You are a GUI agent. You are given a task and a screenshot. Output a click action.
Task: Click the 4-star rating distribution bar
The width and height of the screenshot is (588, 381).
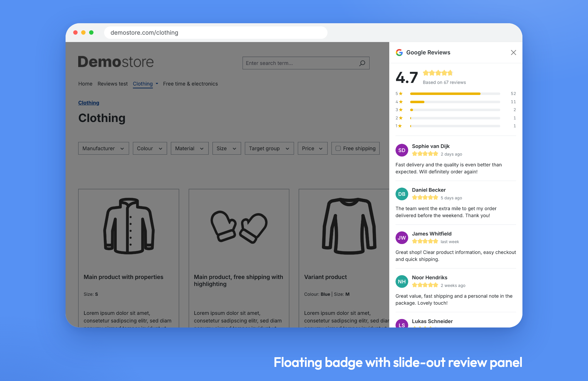point(455,102)
